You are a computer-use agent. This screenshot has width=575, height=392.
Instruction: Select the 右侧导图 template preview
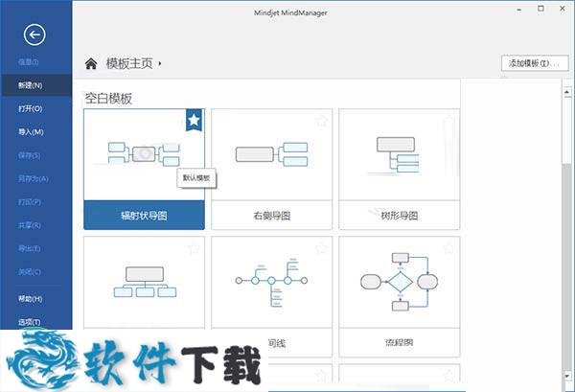point(272,154)
